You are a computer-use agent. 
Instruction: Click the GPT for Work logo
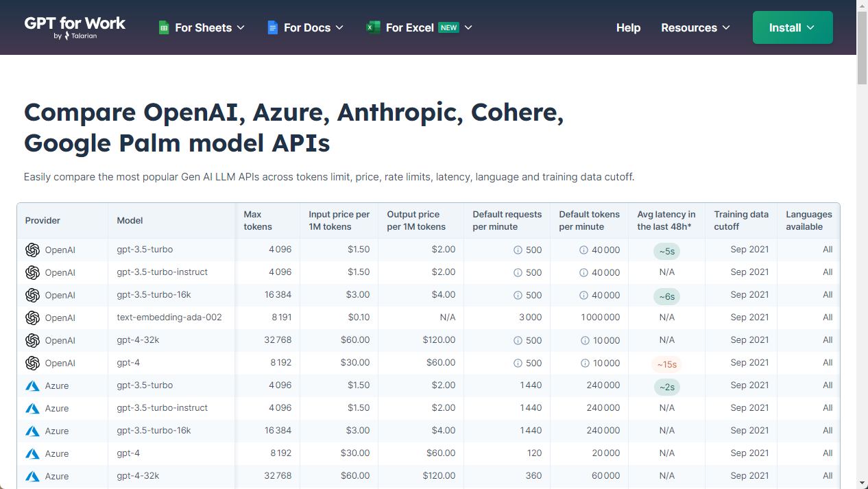tap(75, 27)
